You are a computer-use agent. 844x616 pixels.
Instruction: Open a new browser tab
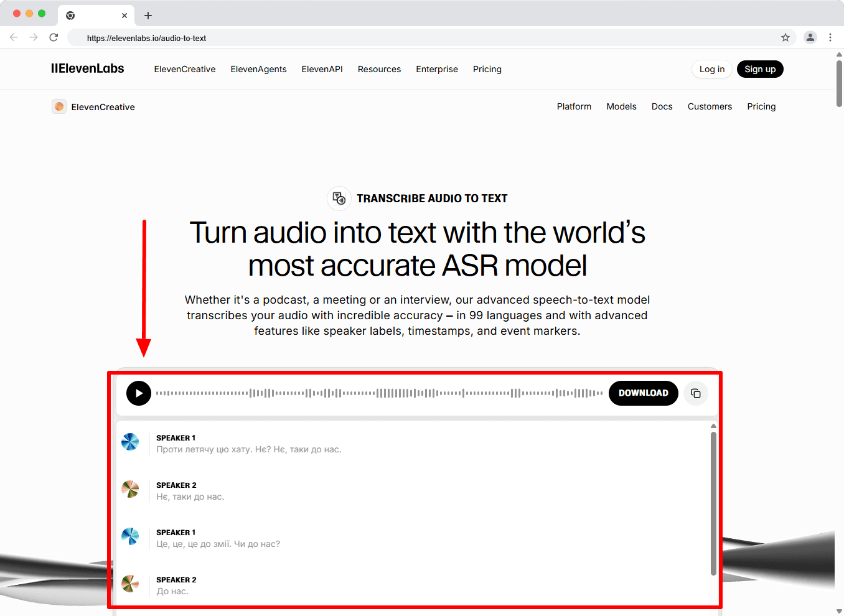(148, 16)
